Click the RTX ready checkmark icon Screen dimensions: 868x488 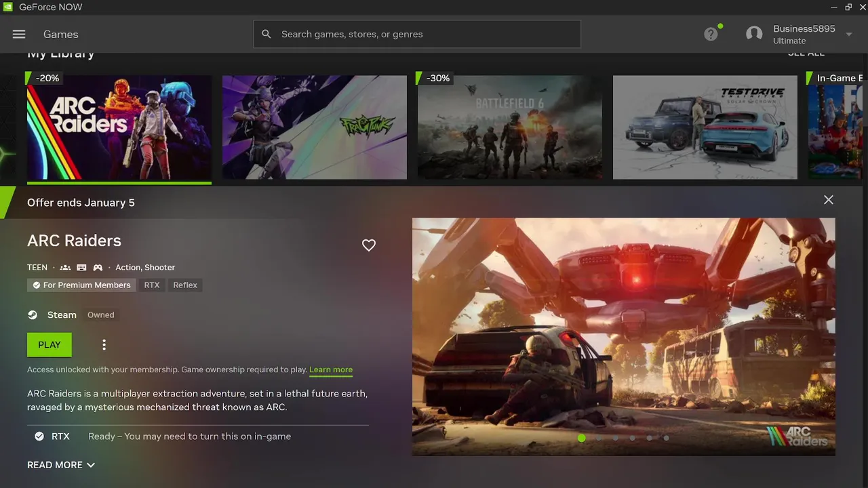tap(39, 436)
